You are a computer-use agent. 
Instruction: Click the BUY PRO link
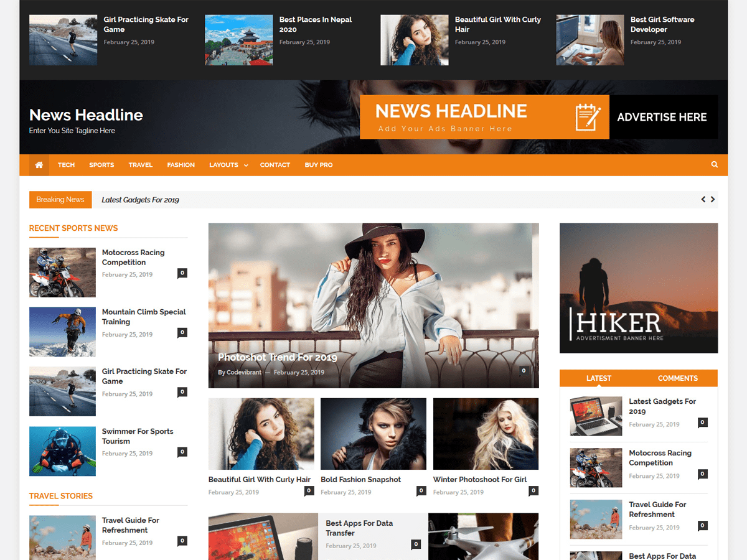[318, 164]
